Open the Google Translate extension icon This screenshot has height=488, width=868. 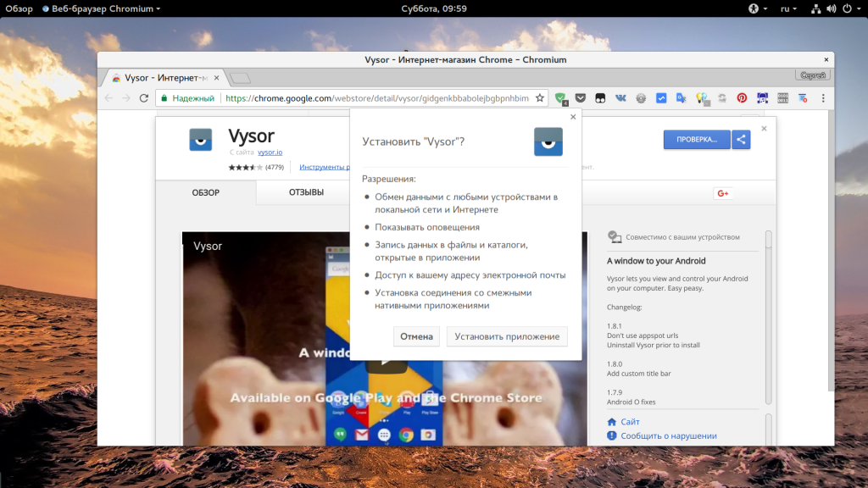click(681, 98)
